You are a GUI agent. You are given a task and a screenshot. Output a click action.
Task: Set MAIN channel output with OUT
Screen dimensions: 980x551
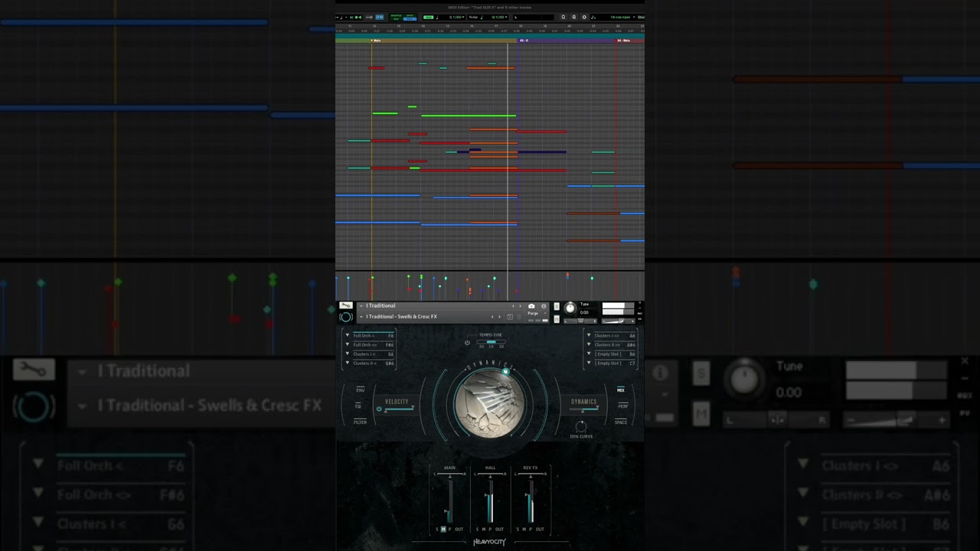pos(459,530)
